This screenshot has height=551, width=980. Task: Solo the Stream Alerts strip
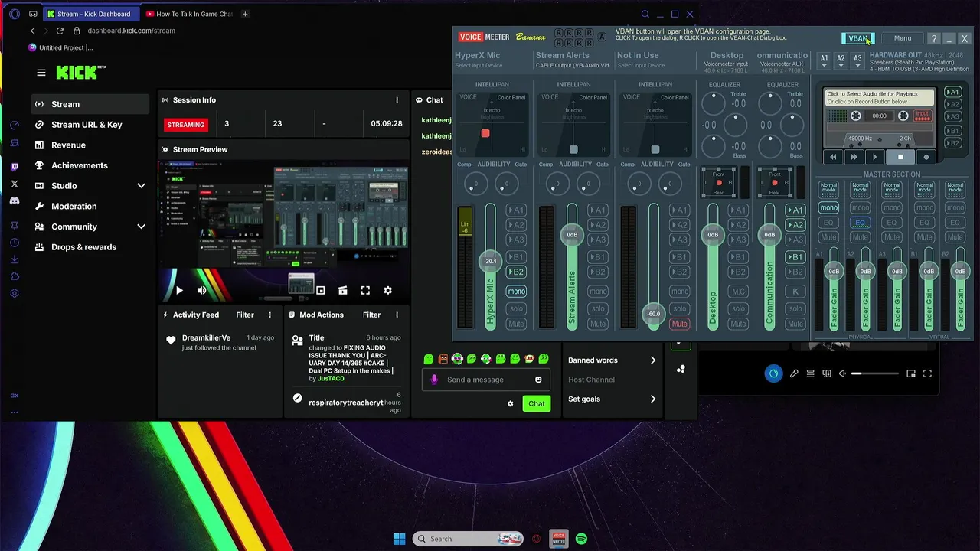click(598, 308)
